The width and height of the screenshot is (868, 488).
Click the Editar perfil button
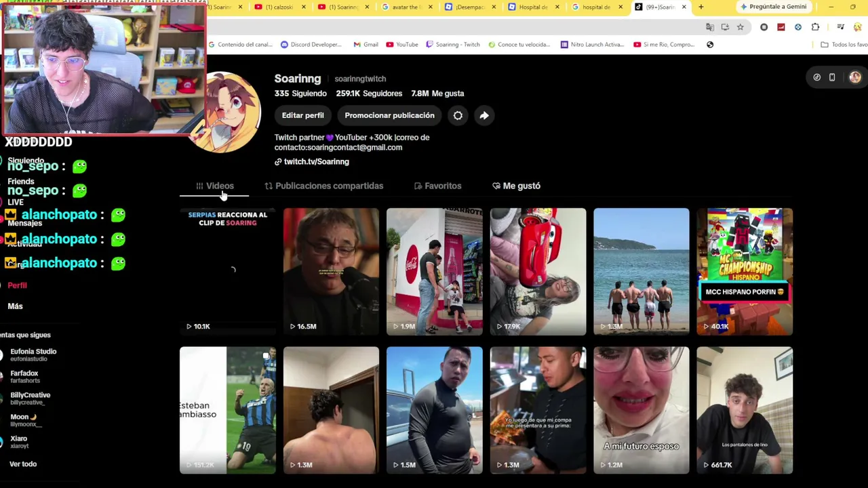pos(302,115)
